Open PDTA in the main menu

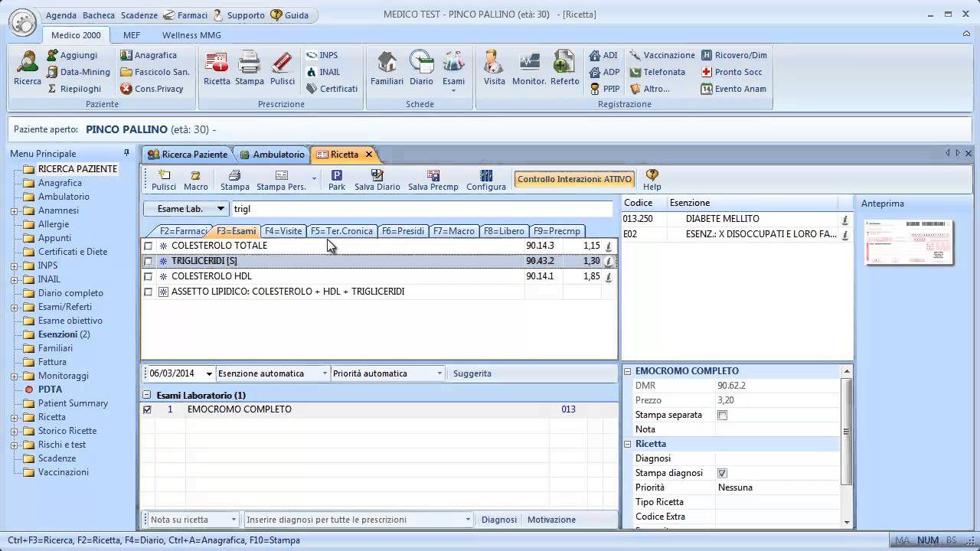pos(50,390)
